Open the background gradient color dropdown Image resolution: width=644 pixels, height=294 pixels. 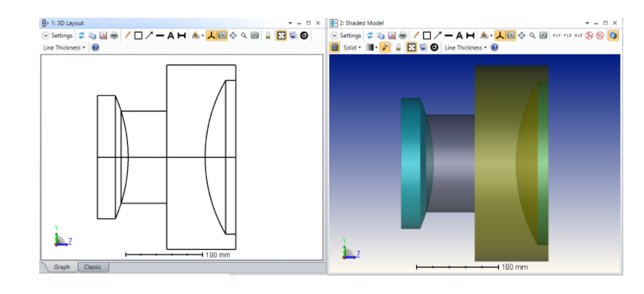[372, 47]
